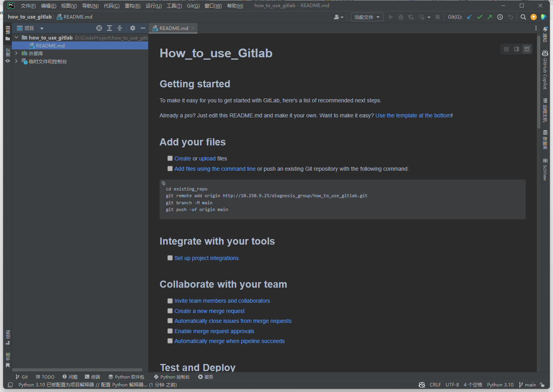
Task: Open the 文件(F) menu
Action: 28,6
